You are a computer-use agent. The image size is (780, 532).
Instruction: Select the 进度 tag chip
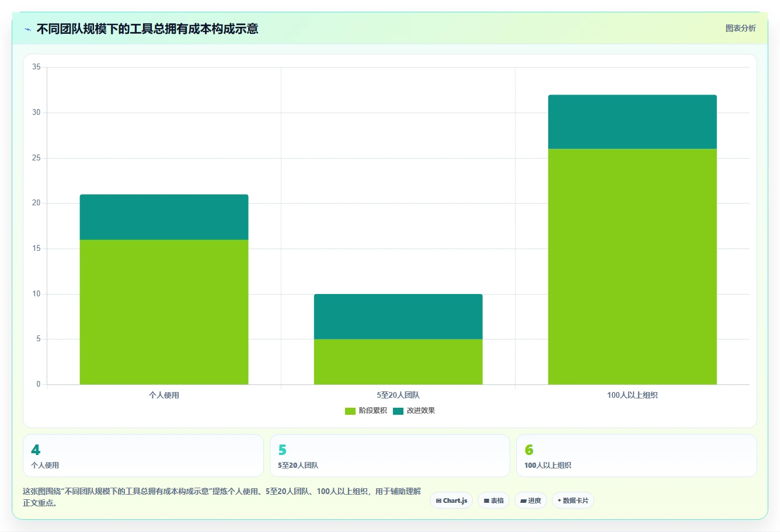pos(530,501)
